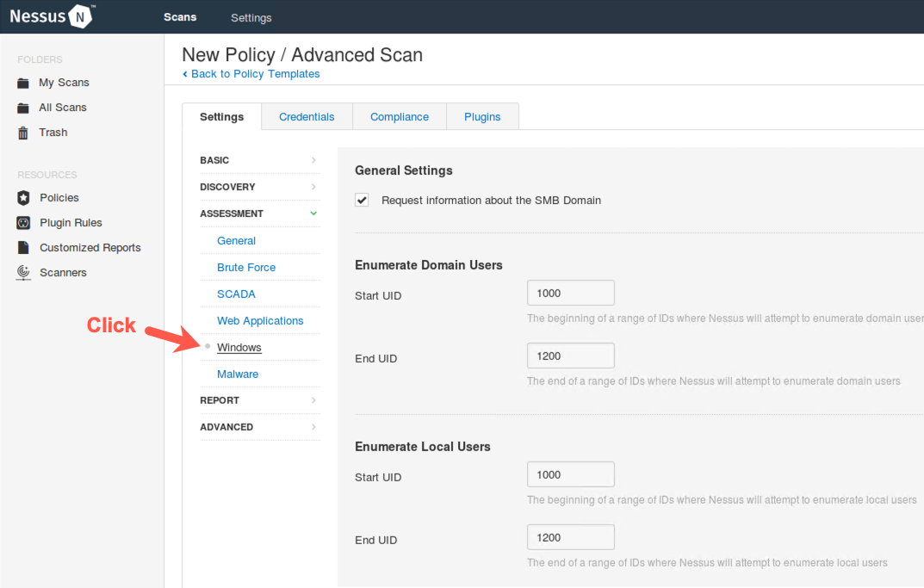Click the Customized Reports document icon
924x588 pixels.
coord(23,248)
